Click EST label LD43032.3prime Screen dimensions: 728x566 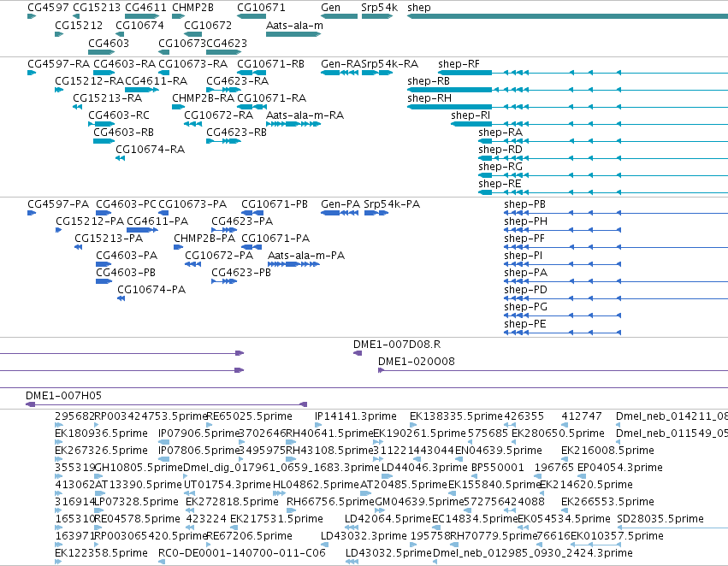click(x=364, y=536)
